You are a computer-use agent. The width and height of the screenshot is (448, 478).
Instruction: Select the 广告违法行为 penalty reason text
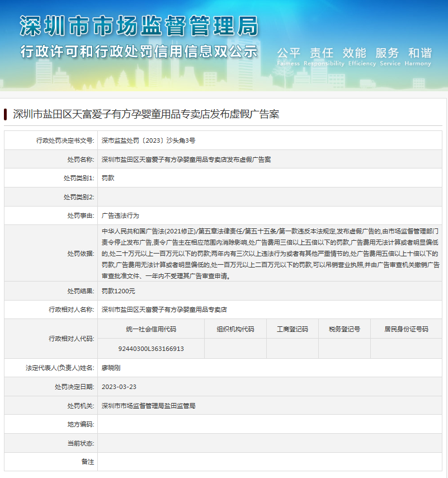[x=120, y=215]
